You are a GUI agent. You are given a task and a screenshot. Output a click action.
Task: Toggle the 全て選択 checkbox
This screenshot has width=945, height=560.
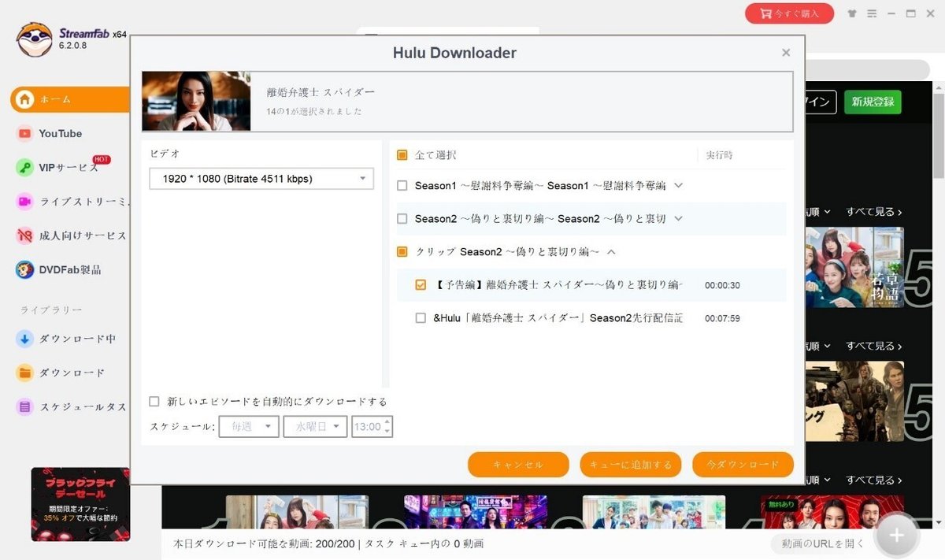[402, 155]
